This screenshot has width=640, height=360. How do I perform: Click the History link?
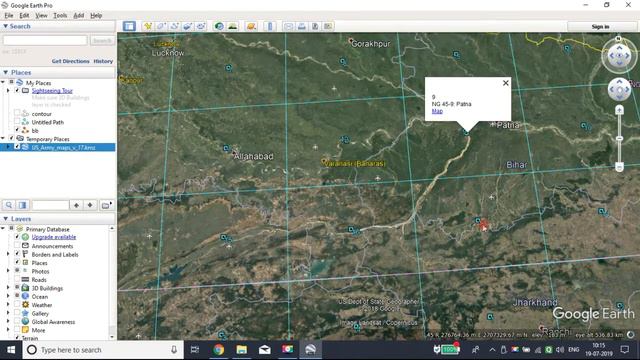(103, 61)
